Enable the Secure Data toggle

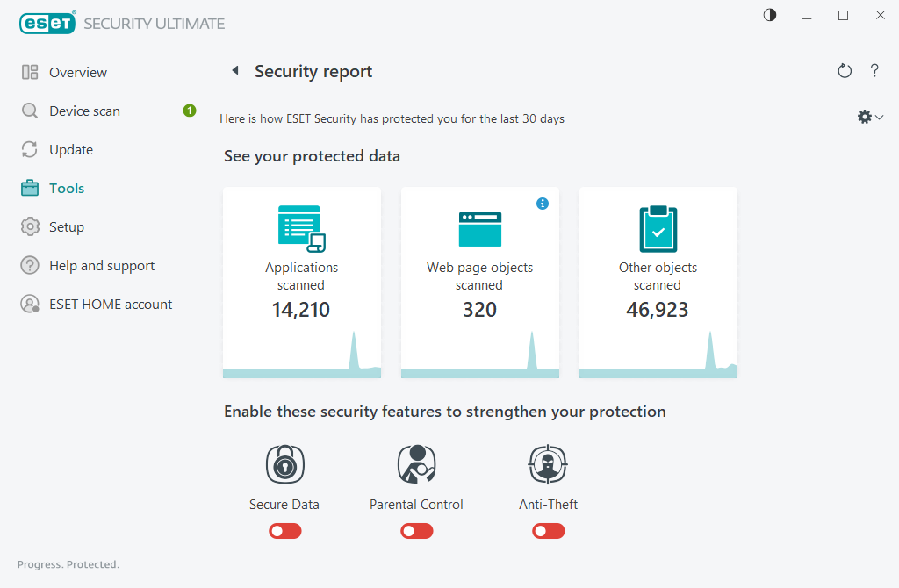285,531
